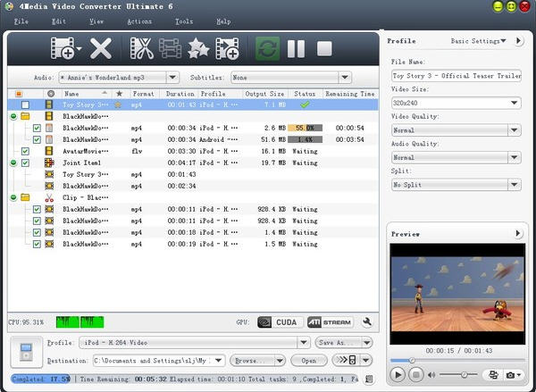Pause the conversion in the toolbar

[x=296, y=49]
